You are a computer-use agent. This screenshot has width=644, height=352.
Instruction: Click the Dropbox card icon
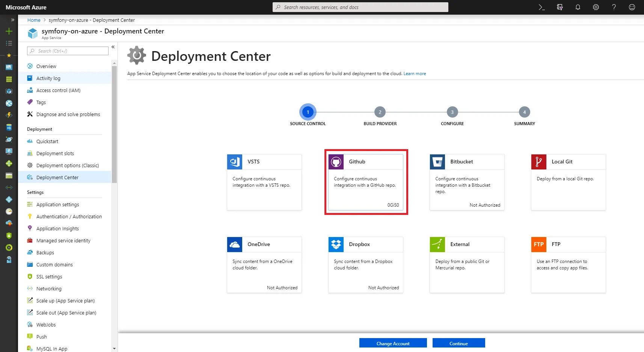tap(336, 245)
